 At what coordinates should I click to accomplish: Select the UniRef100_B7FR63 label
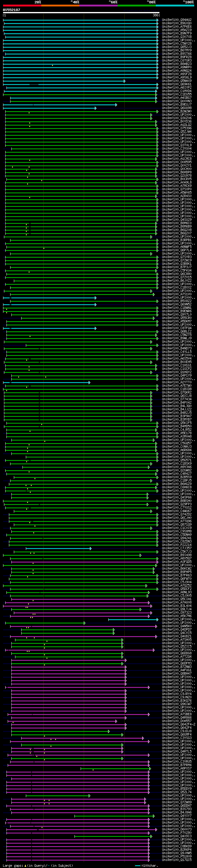click(177, 575)
